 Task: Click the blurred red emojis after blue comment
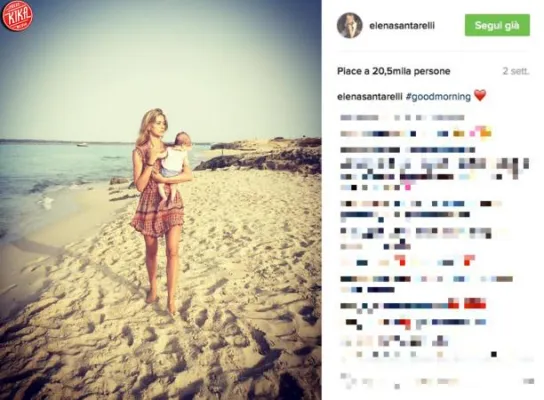click(467, 304)
